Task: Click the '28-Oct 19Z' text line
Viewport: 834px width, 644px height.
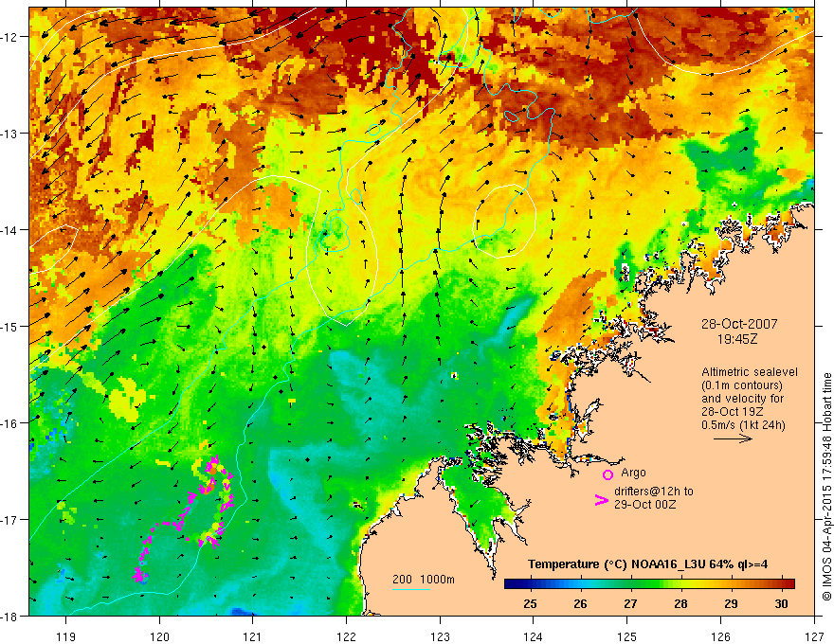Action: (x=731, y=412)
